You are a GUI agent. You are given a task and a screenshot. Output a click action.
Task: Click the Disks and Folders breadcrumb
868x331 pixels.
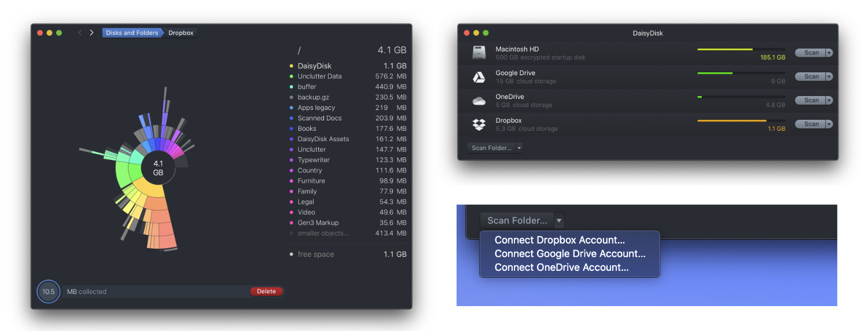132,33
